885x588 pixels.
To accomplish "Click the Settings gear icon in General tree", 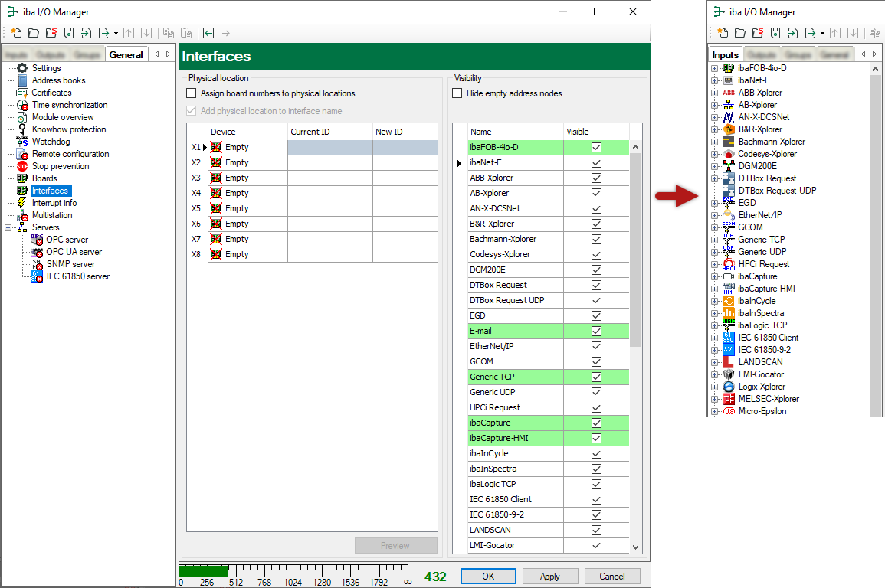I will 22,68.
